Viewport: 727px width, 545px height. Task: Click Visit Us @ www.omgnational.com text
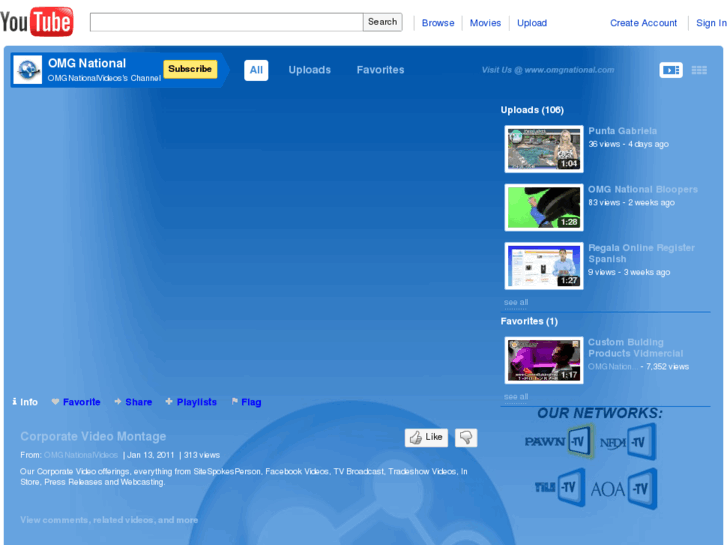pyautogui.click(x=548, y=70)
